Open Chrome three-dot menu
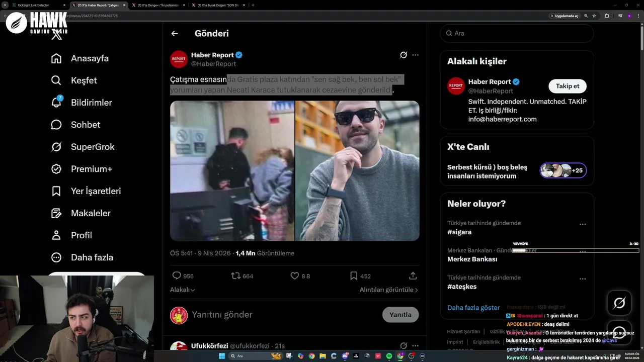Screen dimensions: 644x362 [x=638, y=16]
